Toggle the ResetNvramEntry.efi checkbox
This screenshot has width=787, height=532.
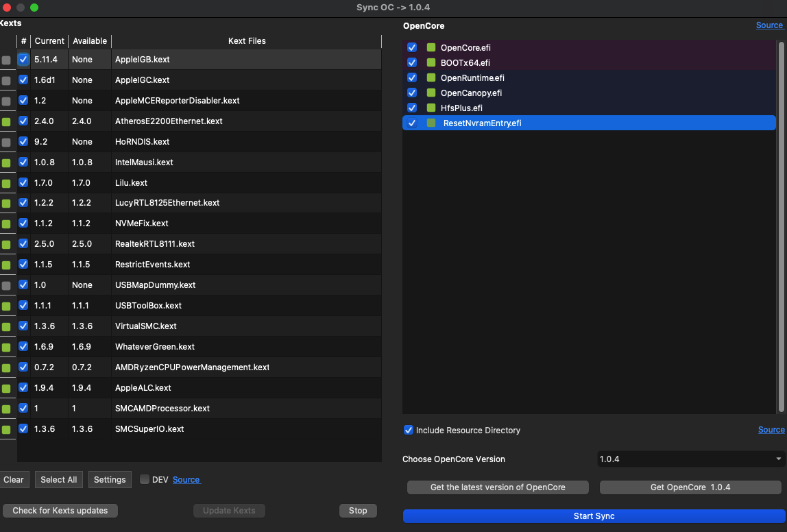point(412,123)
